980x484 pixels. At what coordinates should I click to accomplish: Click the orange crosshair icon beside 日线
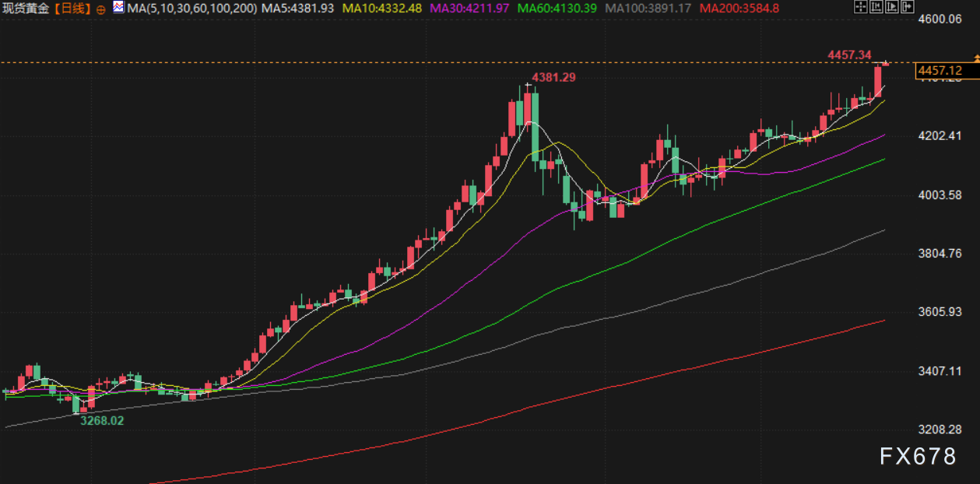(x=101, y=9)
